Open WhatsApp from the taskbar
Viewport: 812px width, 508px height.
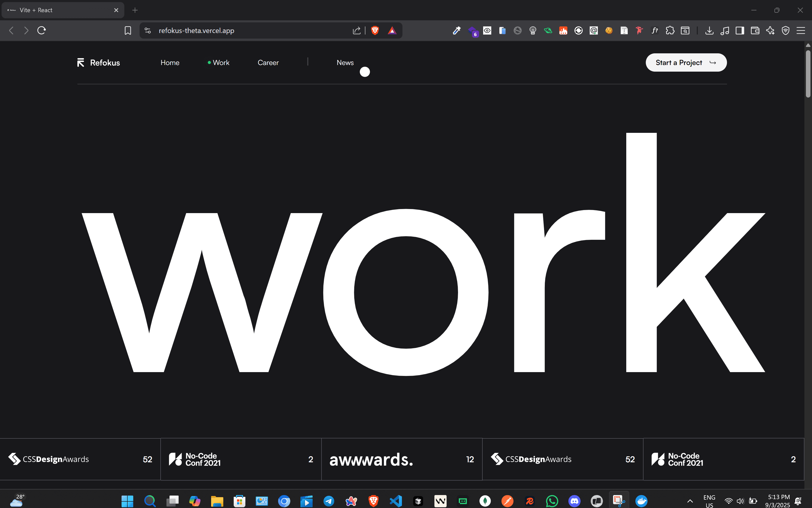[552, 501]
